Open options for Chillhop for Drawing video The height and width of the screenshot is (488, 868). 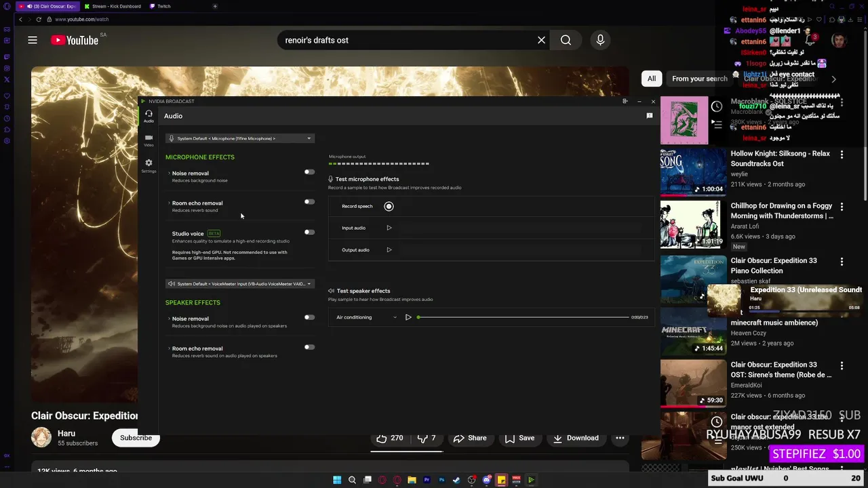[x=842, y=207]
